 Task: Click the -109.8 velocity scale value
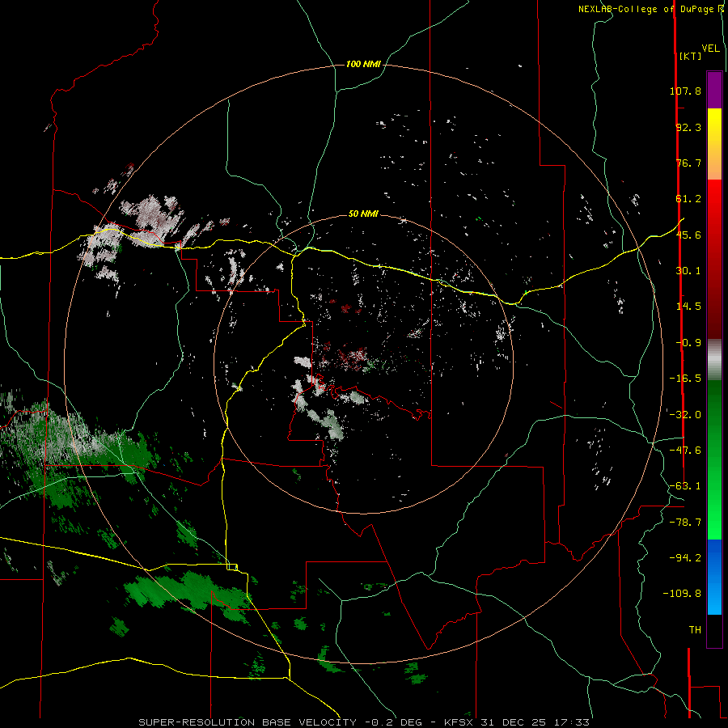point(682,594)
